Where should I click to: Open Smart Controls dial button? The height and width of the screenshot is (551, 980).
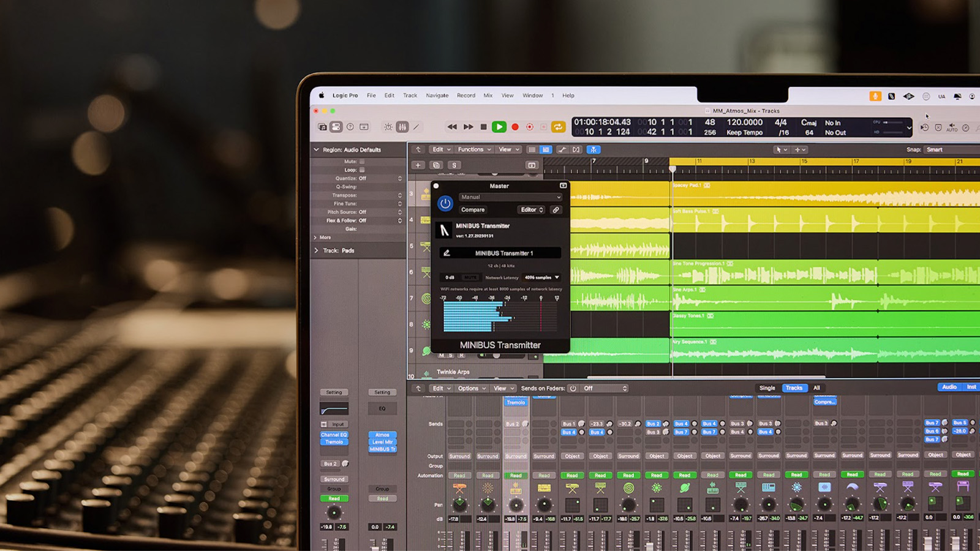pos(388,127)
